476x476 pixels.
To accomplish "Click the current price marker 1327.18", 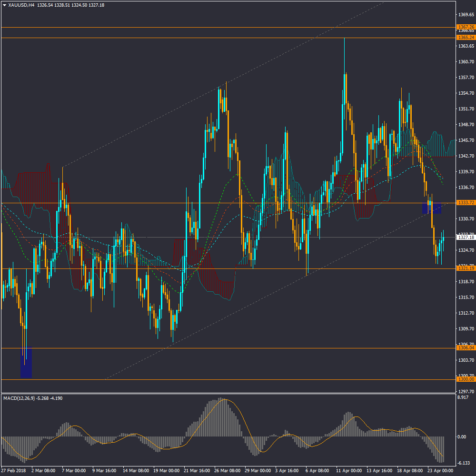I will 465,237.
